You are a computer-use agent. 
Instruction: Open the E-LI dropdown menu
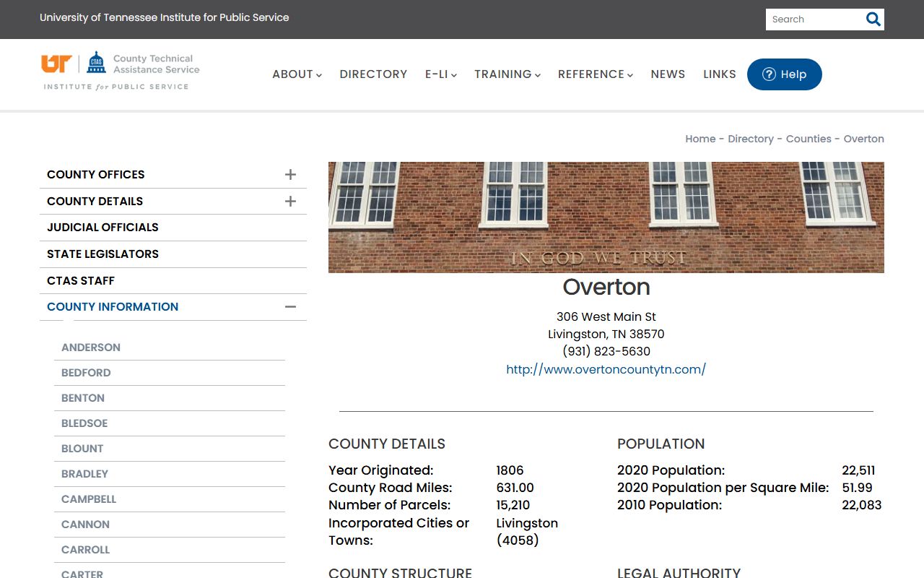click(x=440, y=74)
